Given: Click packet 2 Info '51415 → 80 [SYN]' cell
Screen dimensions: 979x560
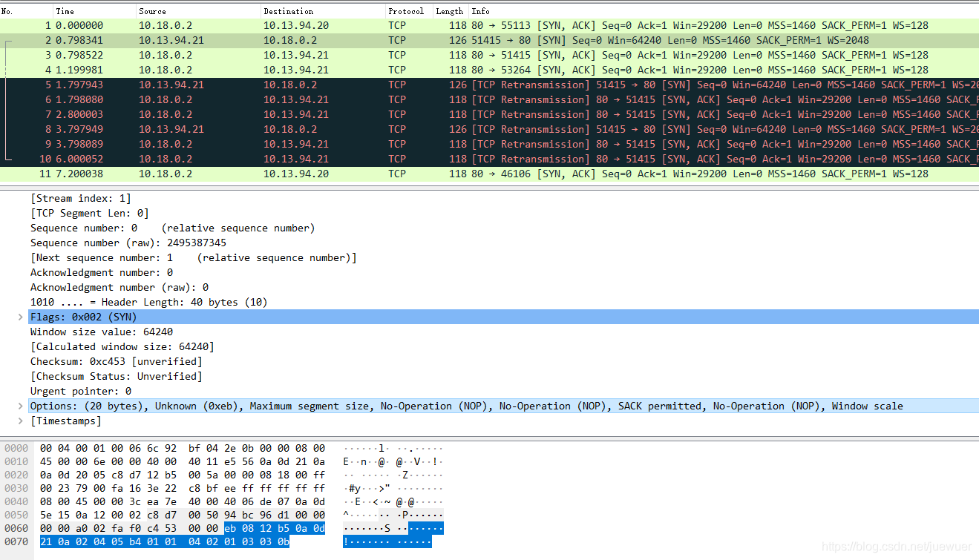Looking at the screenshot, I should (670, 40).
